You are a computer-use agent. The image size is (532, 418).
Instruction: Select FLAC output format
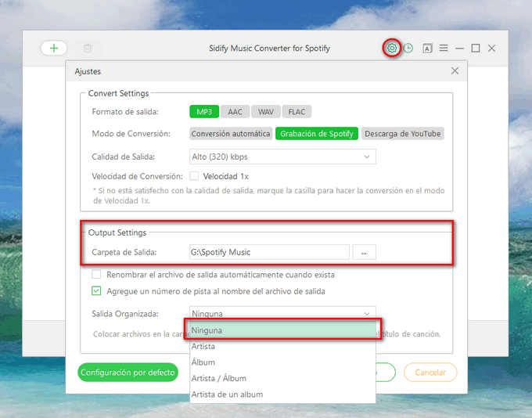(297, 112)
